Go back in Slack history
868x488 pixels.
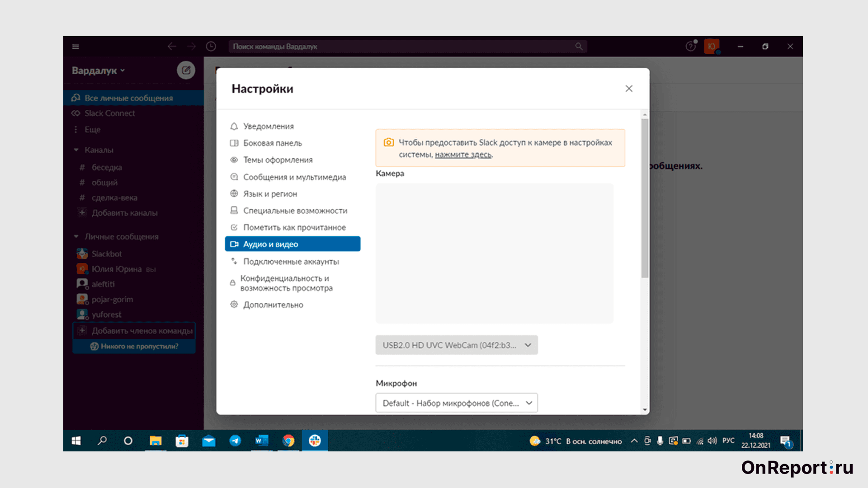click(172, 47)
